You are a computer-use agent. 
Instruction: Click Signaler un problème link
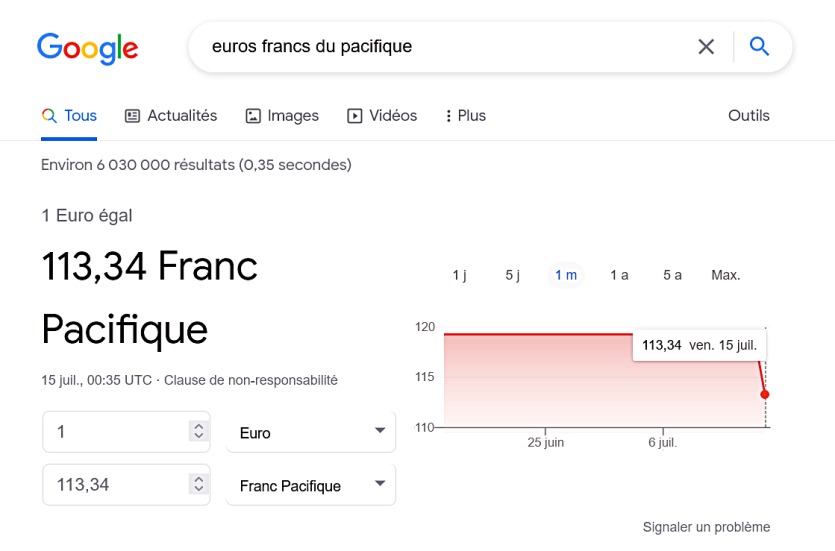(706, 527)
